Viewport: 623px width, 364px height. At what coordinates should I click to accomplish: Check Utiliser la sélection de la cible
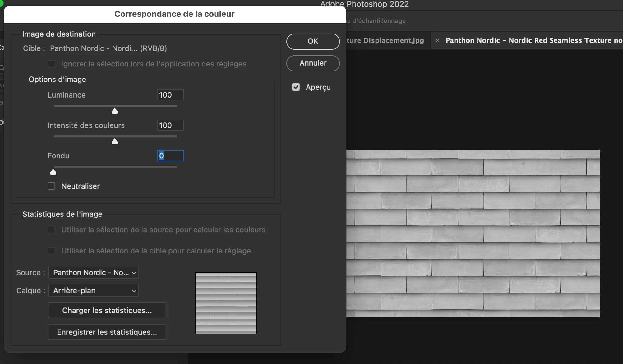coord(51,251)
